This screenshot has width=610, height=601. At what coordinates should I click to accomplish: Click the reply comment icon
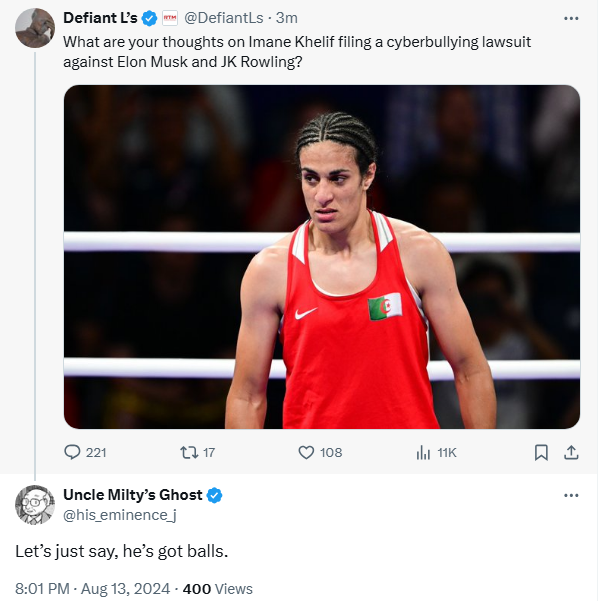[72, 452]
